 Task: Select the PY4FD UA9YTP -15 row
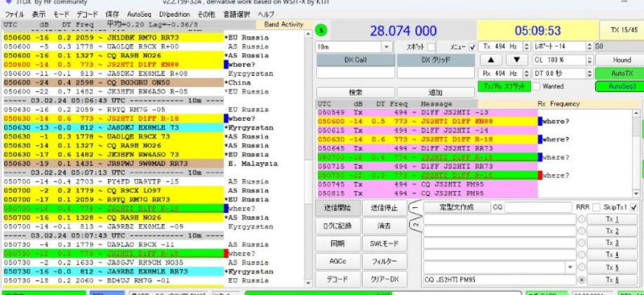(x=114, y=181)
